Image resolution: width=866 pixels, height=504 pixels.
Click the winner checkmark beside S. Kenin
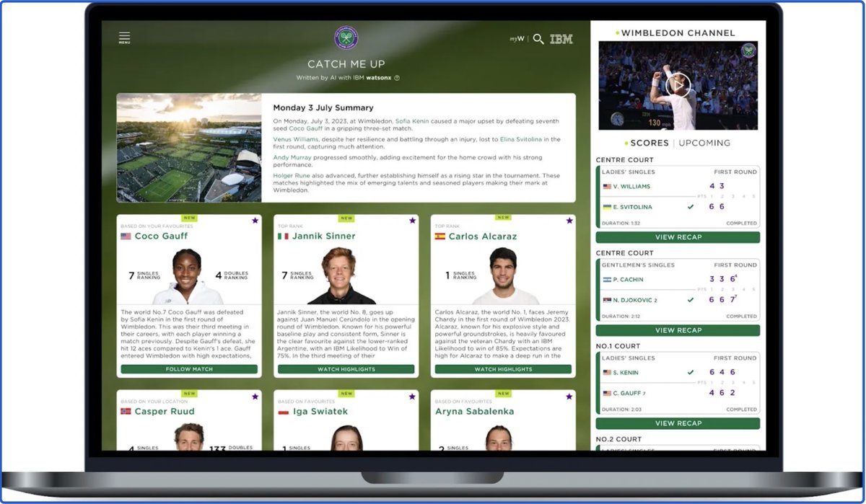tap(691, 372)
